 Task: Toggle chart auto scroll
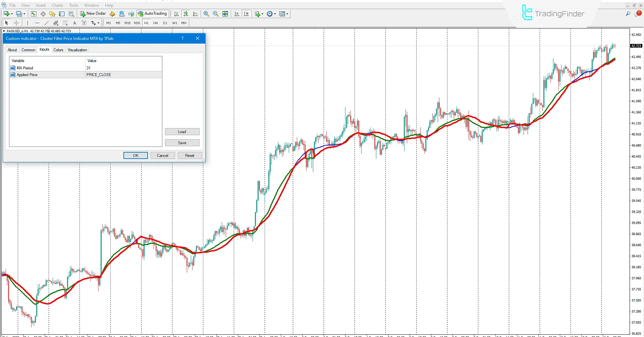(x=236, y=14)
